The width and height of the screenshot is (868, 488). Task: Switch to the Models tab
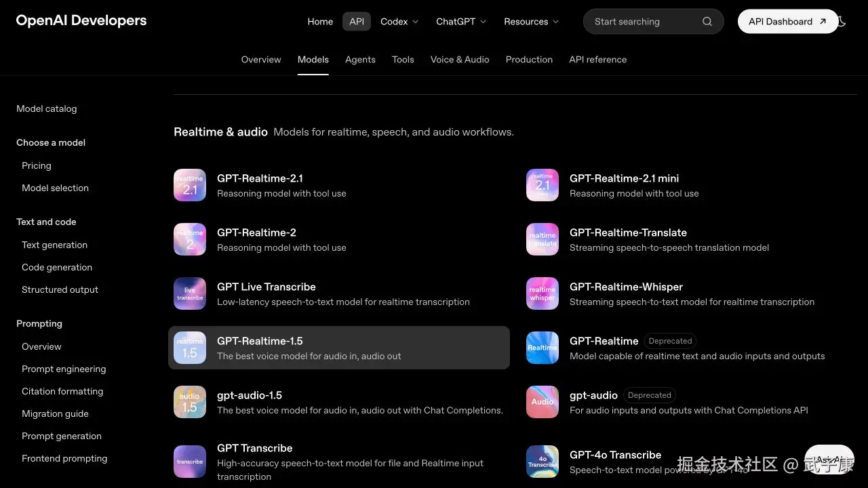313,60
